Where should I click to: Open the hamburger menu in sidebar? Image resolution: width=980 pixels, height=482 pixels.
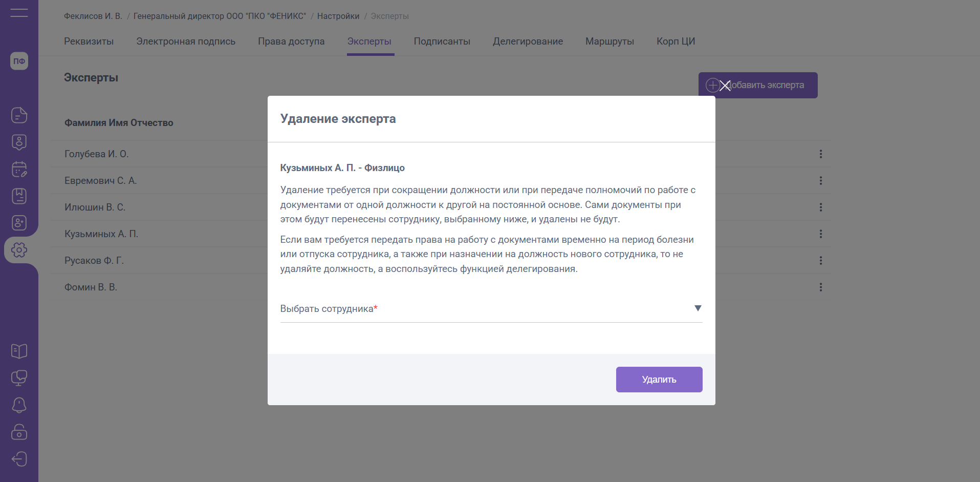(19, 13)
